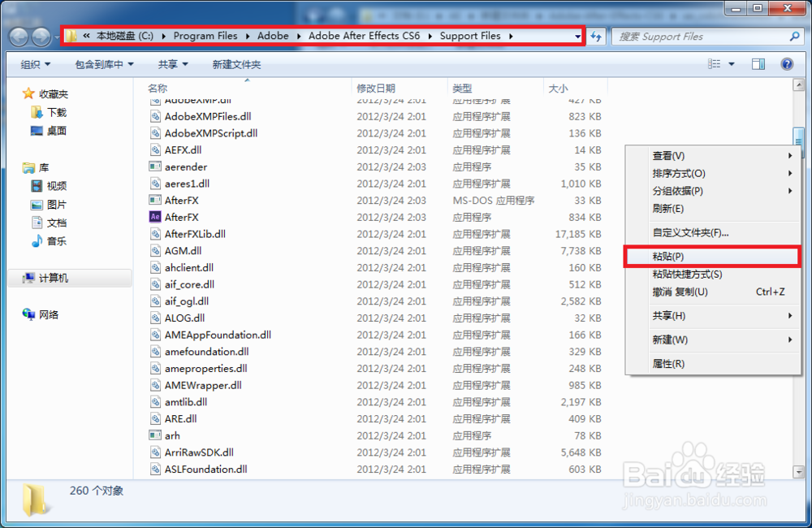Choose Customize this folder in context menu

tap(713, 232)
